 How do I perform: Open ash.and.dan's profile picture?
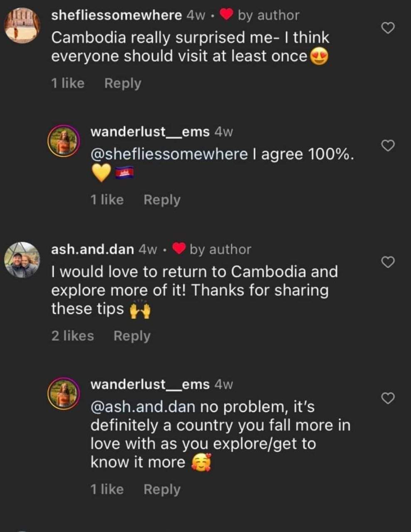tap(22, 260)
